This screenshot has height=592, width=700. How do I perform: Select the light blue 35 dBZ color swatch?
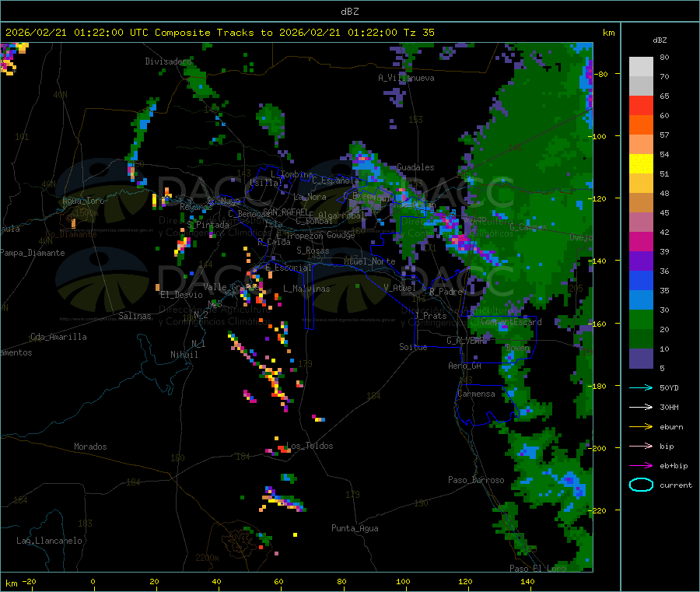pos(641,300)
